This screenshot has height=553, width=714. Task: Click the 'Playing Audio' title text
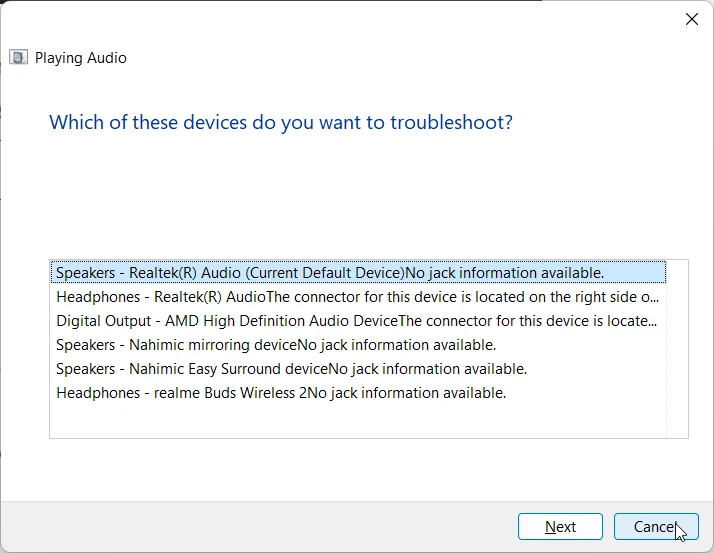point(81,58)
